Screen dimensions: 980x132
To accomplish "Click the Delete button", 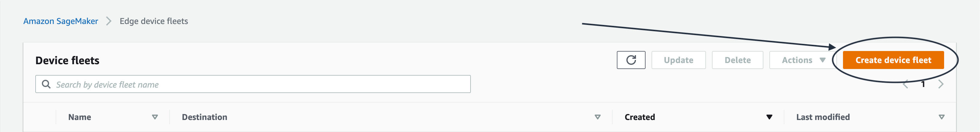I will click(737, 60).
